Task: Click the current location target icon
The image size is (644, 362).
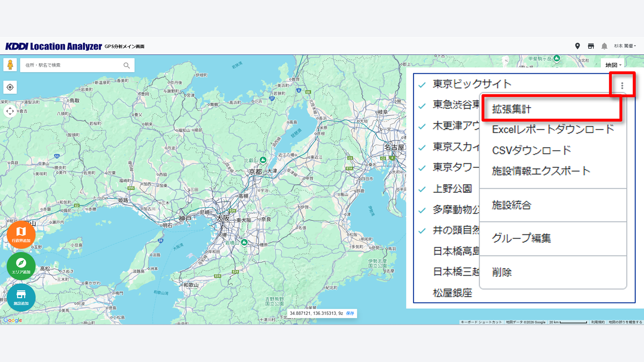Action: point(10,87)
